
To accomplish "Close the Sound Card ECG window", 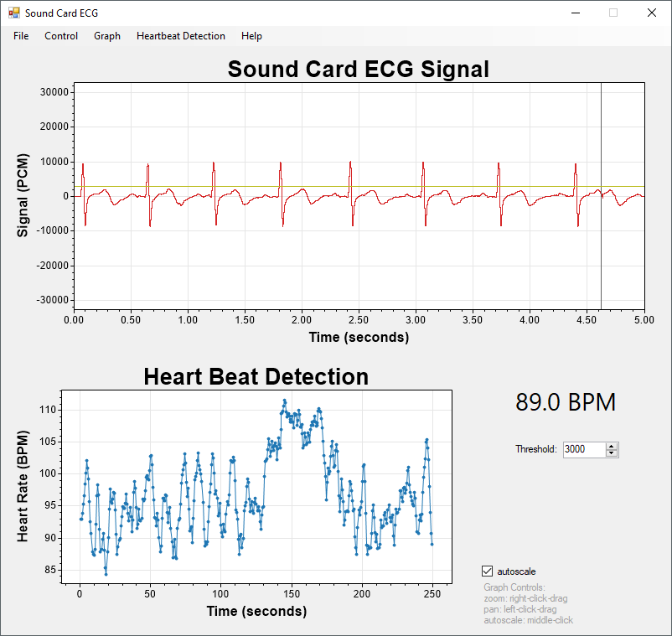I will (x=651, y=13).
